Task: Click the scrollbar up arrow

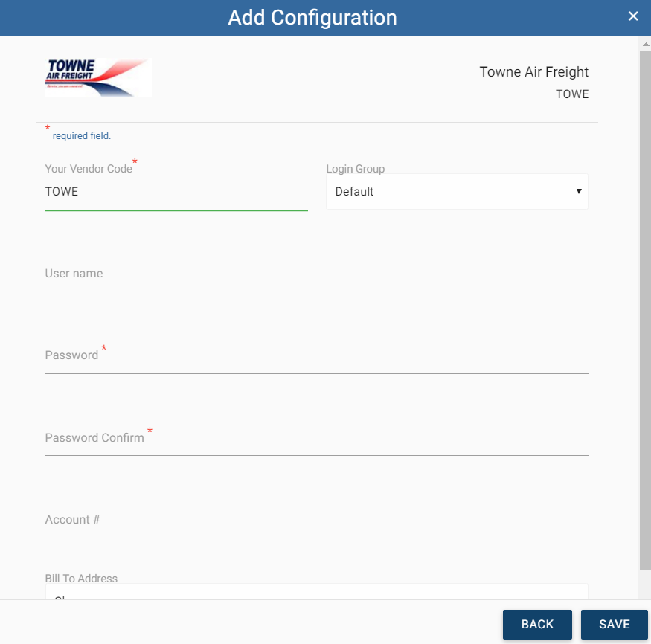Action: [x=646, y=44]
